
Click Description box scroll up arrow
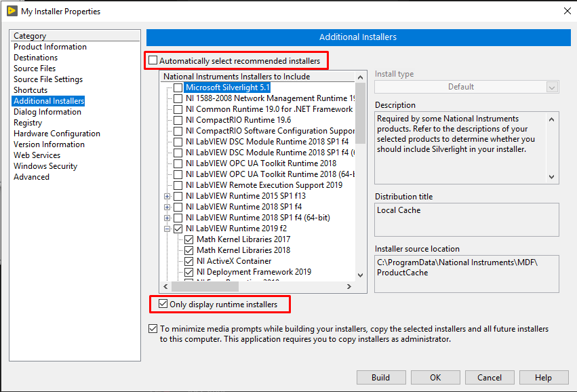coord(551,119)
